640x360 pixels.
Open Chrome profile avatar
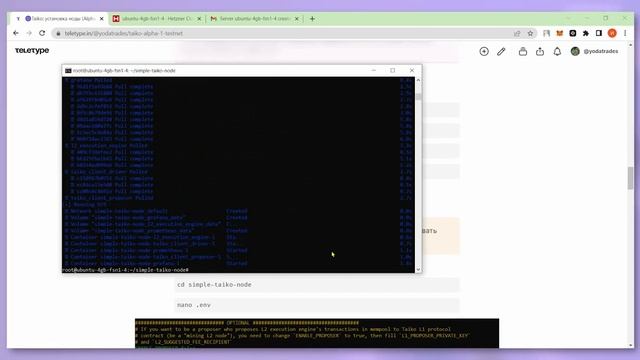pos(612,33)
